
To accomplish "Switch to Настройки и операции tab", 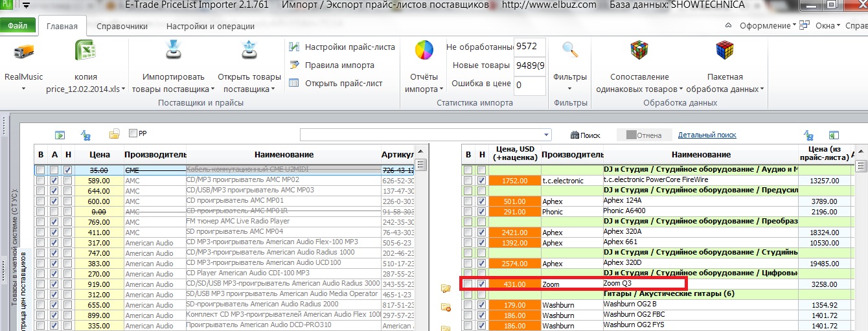I will [210, 27].
